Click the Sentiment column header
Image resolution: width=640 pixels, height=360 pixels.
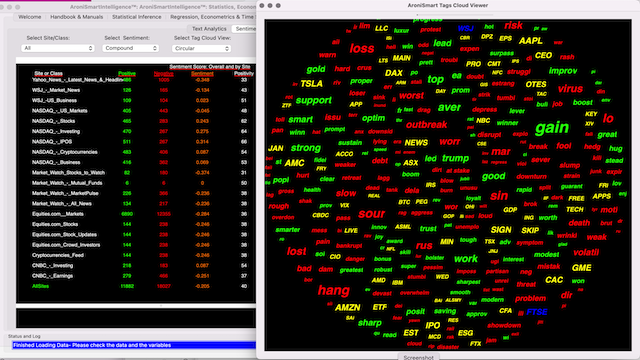[202, 73]
